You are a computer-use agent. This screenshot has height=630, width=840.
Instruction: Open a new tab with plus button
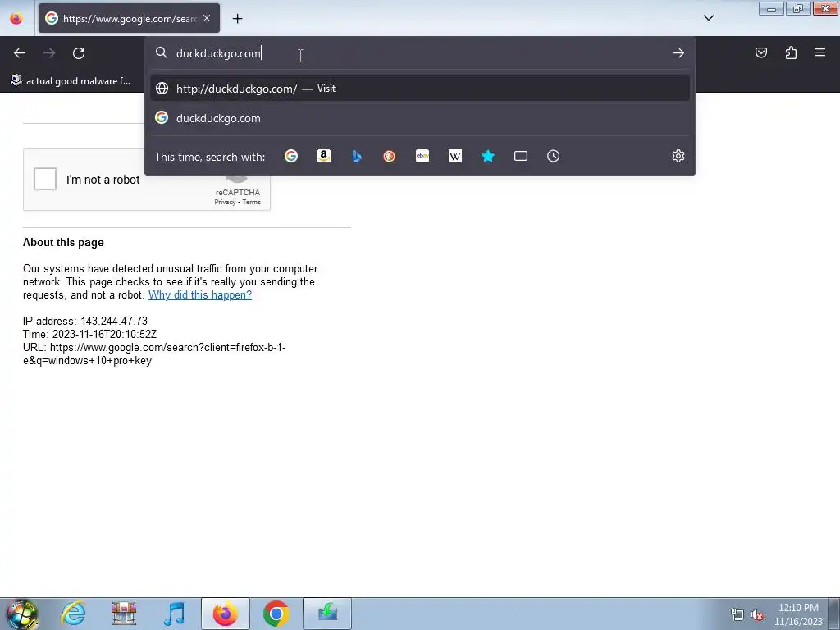click(237, 19)
